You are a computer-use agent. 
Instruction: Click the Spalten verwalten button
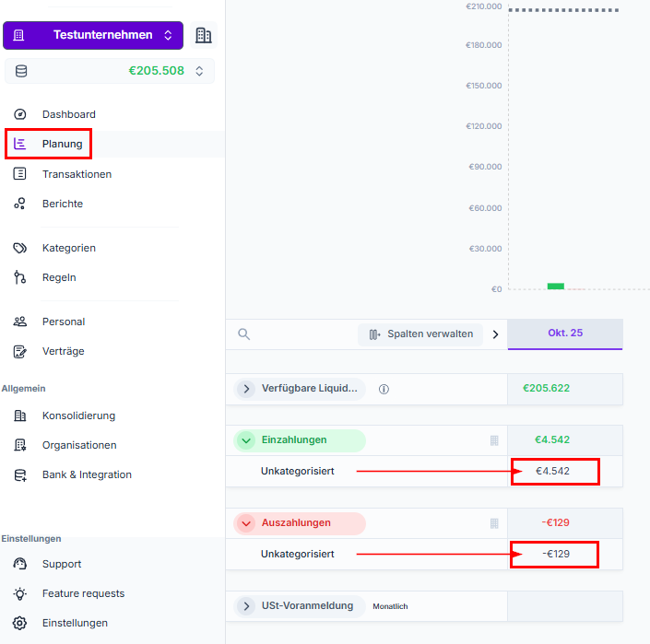420,334
